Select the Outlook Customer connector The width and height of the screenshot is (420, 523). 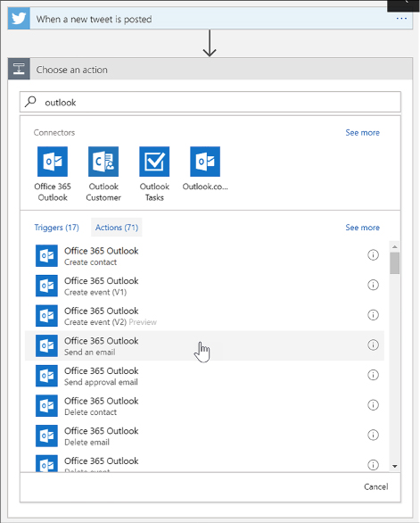click(103, 174)
